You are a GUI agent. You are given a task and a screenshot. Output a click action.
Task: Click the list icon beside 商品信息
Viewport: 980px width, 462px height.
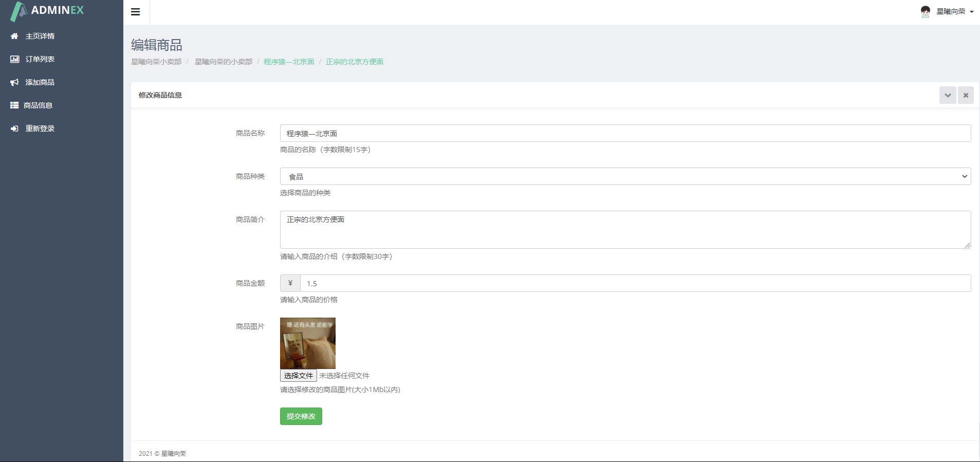[14, 105]
